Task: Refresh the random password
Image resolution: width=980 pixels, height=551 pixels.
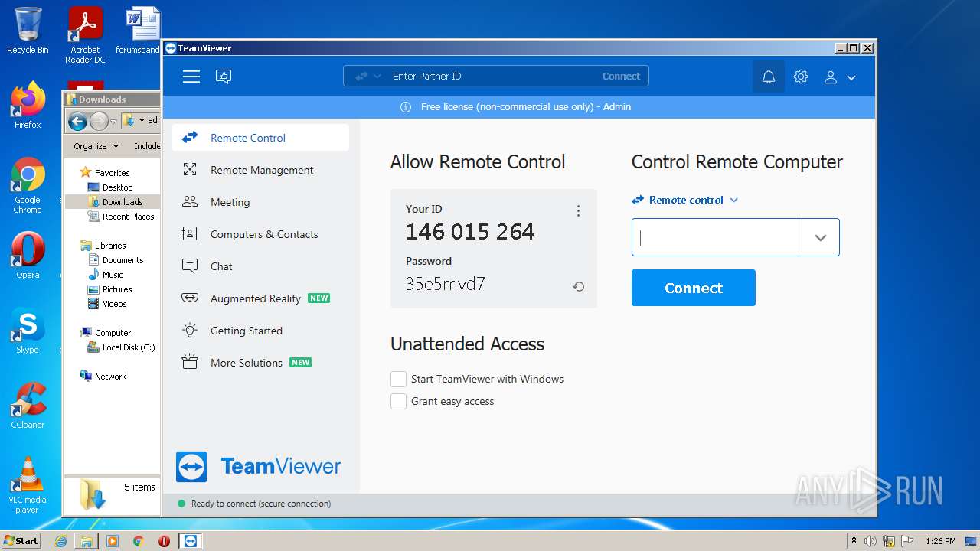Action: click(x=578, y=286)
